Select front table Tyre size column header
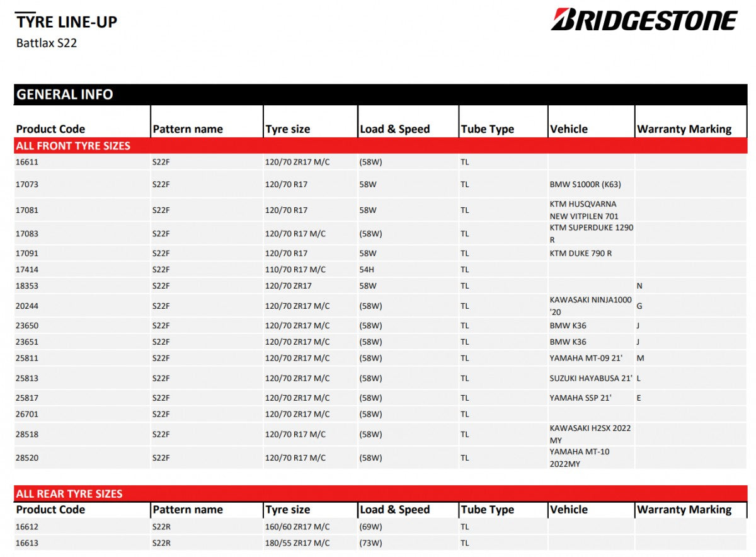This screenshot has height=557, width=756. tap(288, 129)
